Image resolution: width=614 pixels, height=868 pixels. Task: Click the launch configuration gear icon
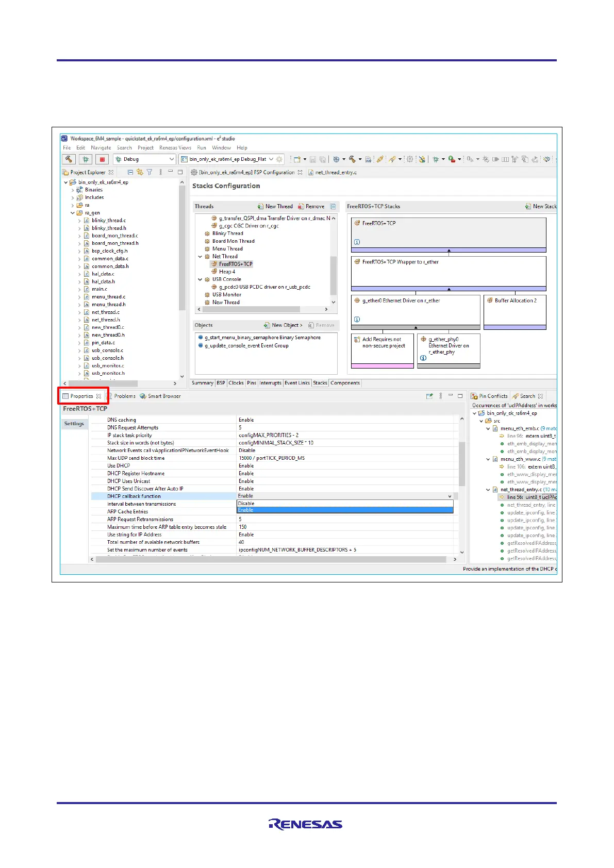tap(279, 159)
